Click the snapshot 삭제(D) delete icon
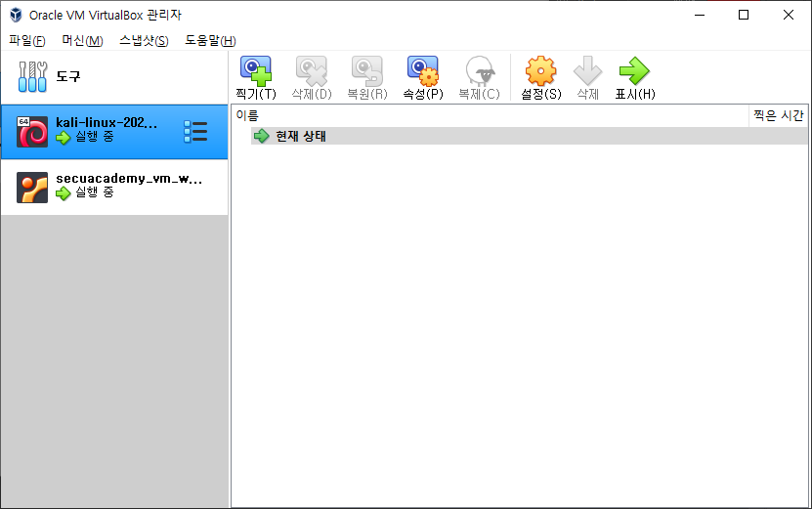 click(312, 71)
